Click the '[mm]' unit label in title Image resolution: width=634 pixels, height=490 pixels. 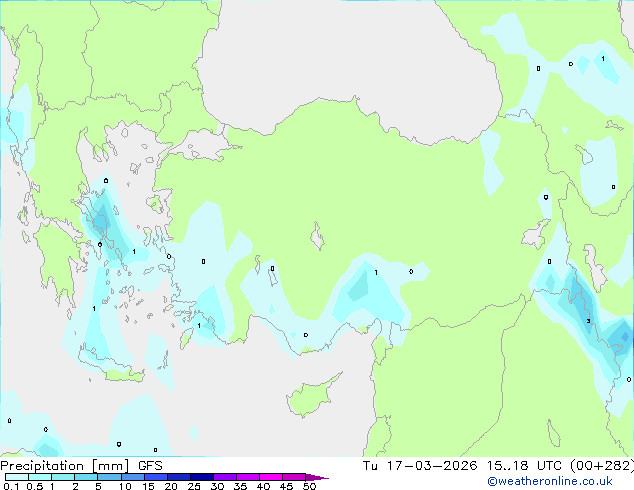click(111, 466)
